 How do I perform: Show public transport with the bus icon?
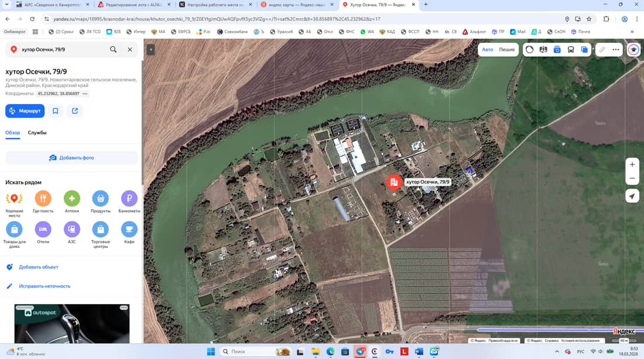point(571,50)
